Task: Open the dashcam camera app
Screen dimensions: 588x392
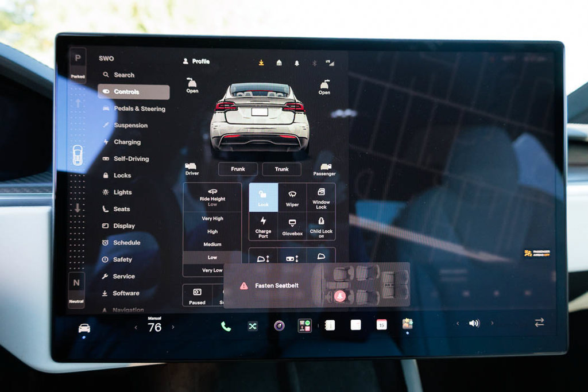Action: click(279, 325)
